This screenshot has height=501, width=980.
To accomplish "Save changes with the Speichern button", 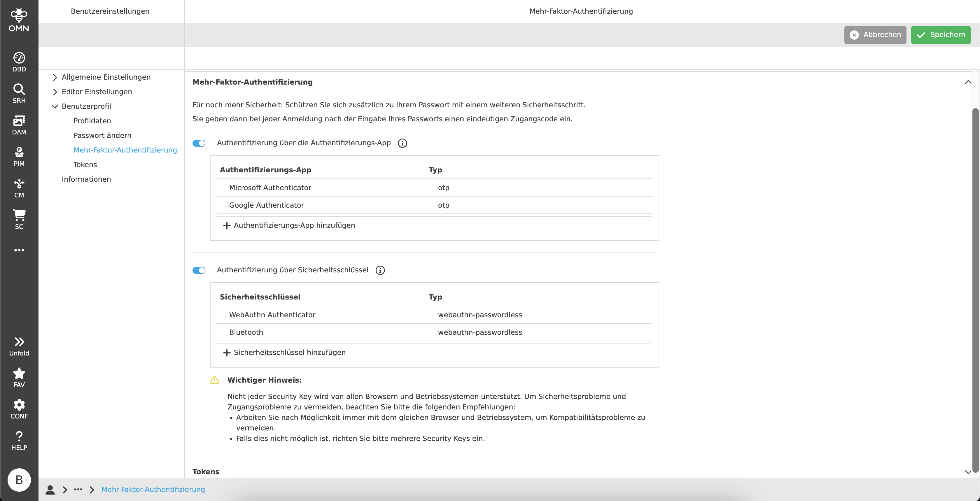I will pyautogui.click(x=940, y=35).
